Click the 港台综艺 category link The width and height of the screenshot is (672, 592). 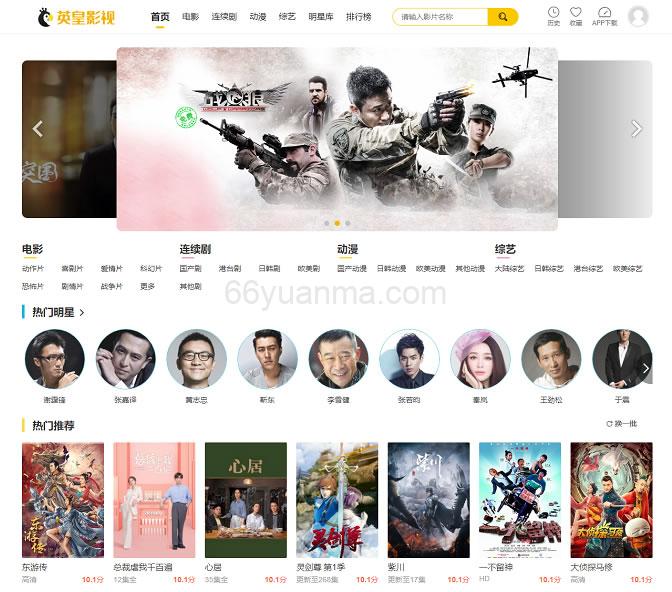click(588, 269)
